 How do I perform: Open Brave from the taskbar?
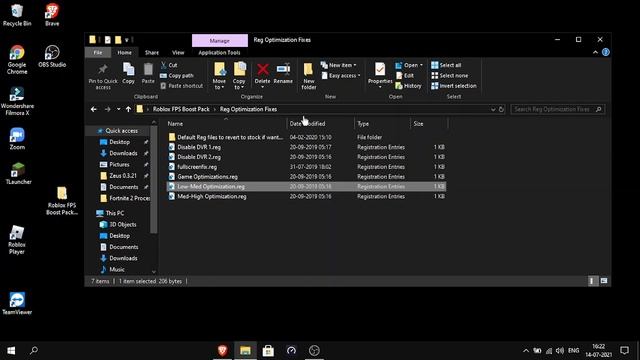[x=222, y=350]
